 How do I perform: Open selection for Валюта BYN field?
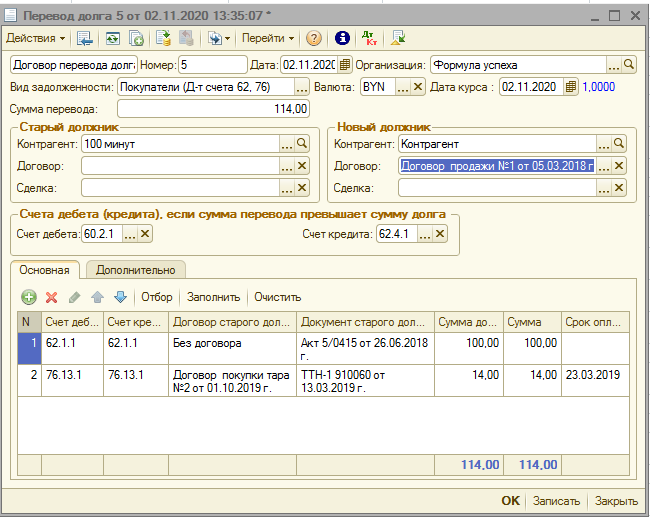click(x=403, y=87)
